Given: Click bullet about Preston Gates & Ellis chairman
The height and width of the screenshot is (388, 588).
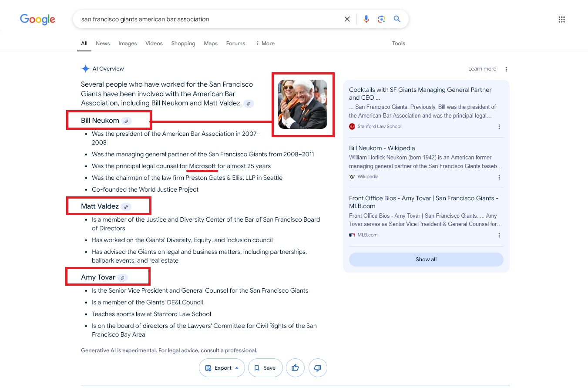Looking at the screenshot, I should (x=187, y=178).
